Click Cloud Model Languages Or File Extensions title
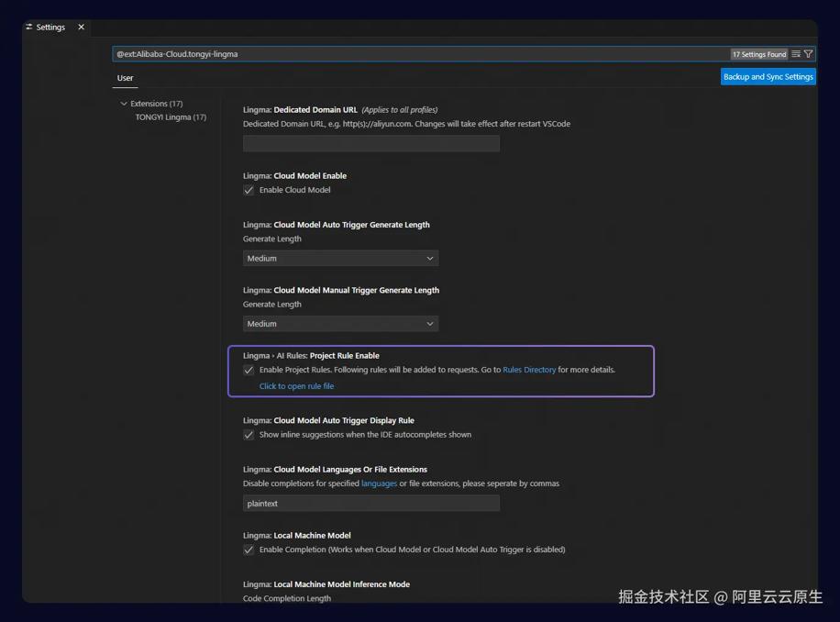This screenshot has width=840, height=622. (x=335, y=470)
